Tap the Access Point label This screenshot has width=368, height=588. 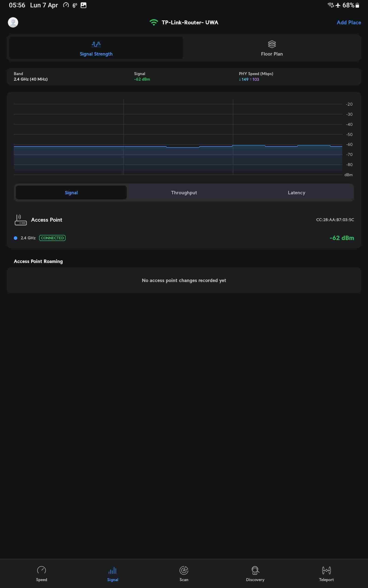pos(47,220)
